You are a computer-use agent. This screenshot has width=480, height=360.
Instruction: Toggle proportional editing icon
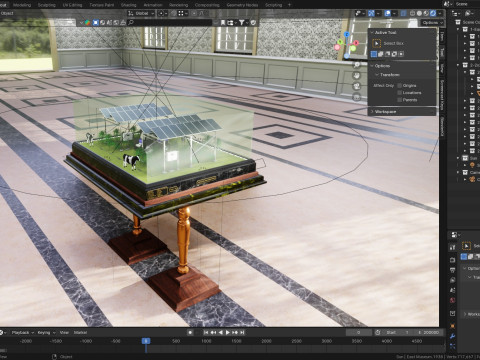coord(194,13)
